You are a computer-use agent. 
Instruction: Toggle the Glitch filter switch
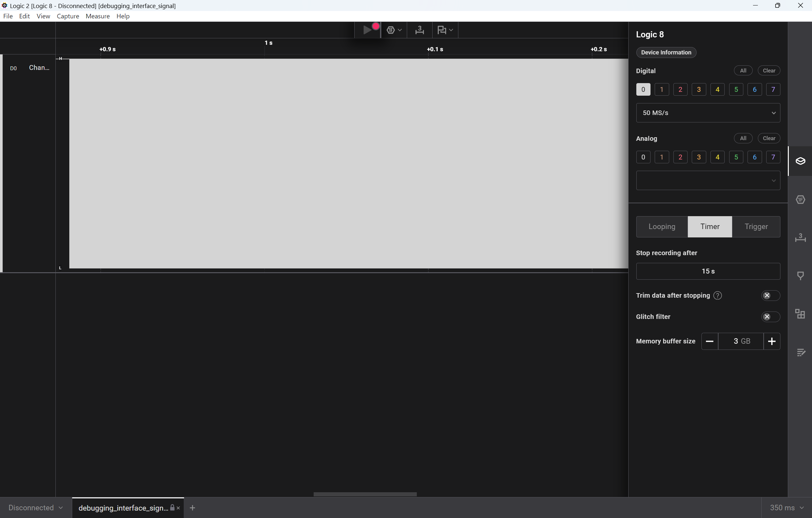point(770,317)
